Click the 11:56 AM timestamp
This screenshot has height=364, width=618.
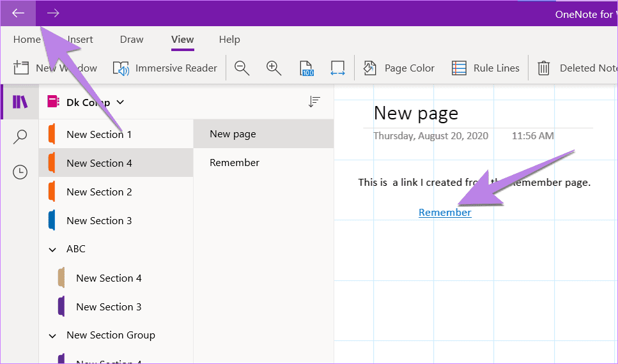pyautogui.click(x=532, y=136)
